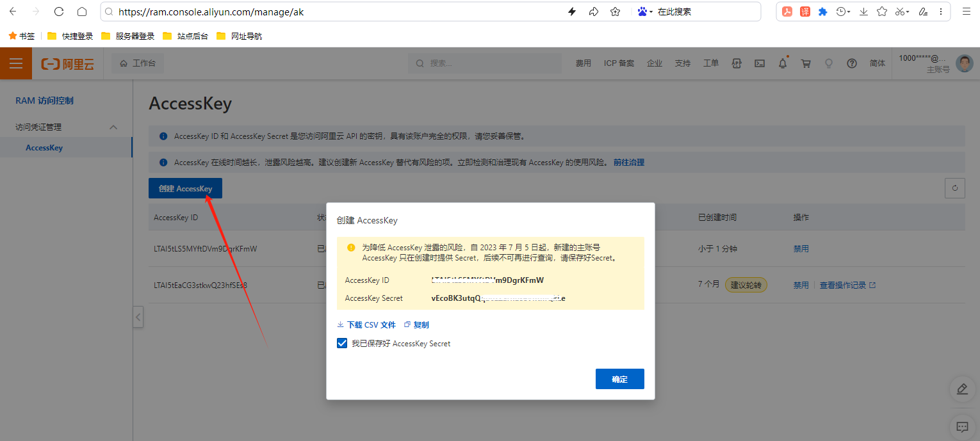Viewport: 980px width, 441px height.
Task: Select AccessKey ID LTAI5tEaCG3stkwQ23hfSEs8 text
Action: point(200,285)
